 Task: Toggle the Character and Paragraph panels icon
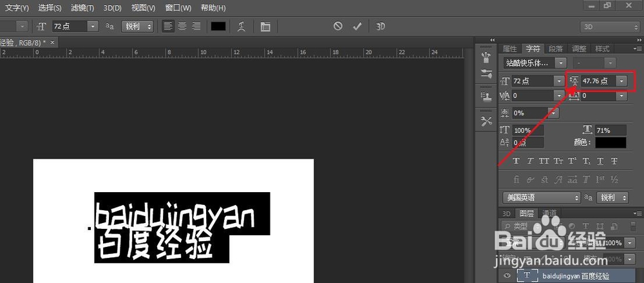pos(266,26)
